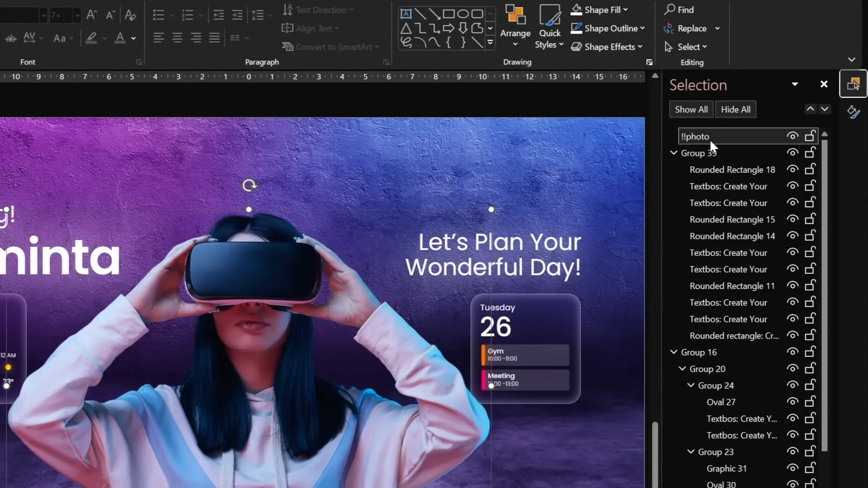Collapse Group 24 in list

pos(691,385)
